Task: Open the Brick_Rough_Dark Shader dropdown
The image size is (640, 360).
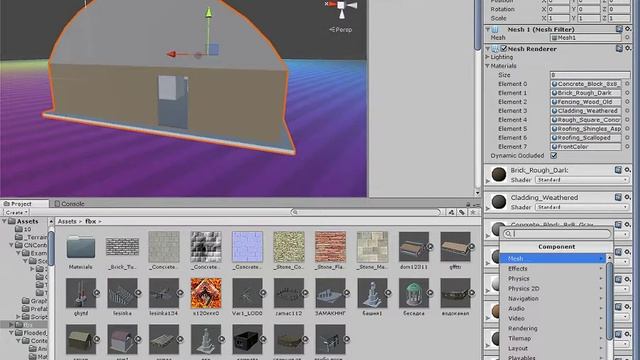Action: [x=582, y=180]
